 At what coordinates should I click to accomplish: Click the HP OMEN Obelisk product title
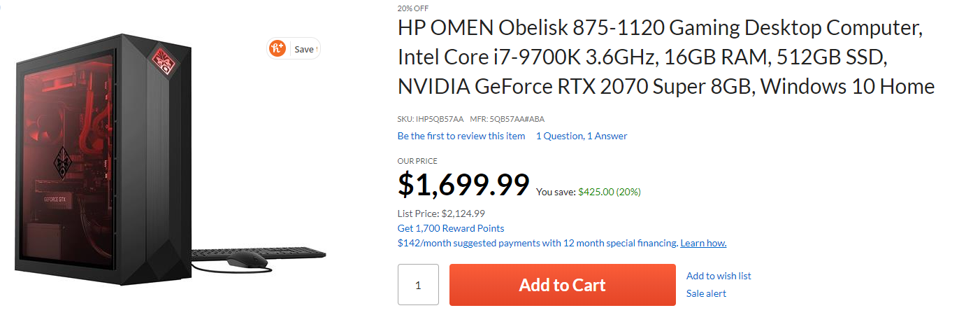pos(665,58)
